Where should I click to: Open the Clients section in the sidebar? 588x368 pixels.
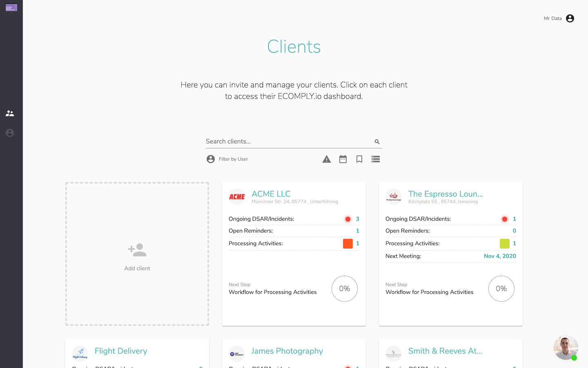pos(10,113)
